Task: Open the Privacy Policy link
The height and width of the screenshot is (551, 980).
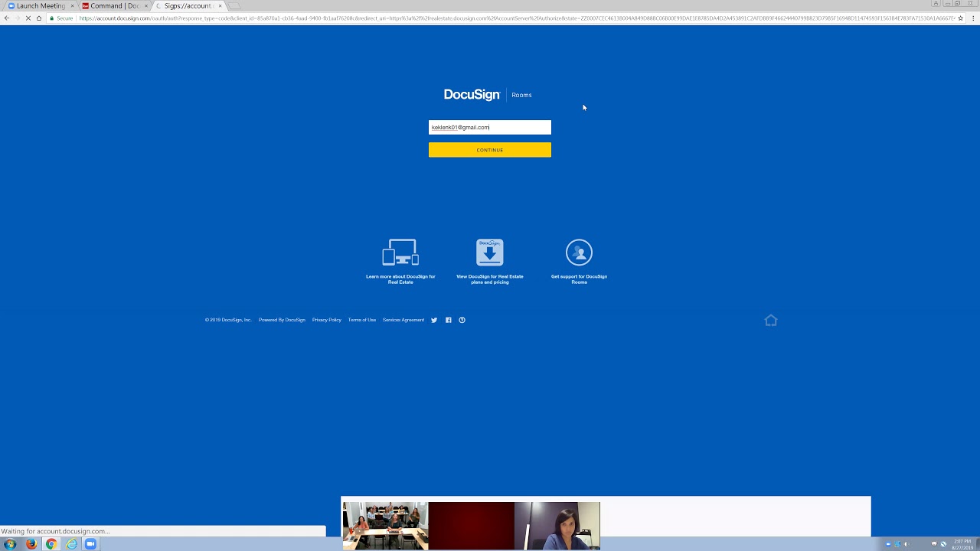Action: (x=327, y=320)
